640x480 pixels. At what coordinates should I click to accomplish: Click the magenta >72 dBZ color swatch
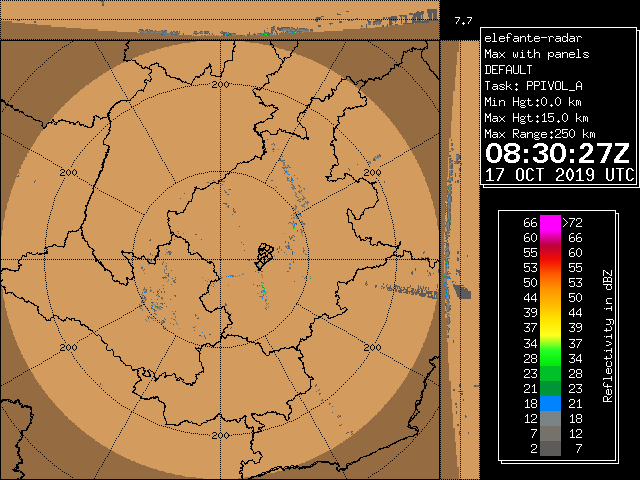coord(550,223)
